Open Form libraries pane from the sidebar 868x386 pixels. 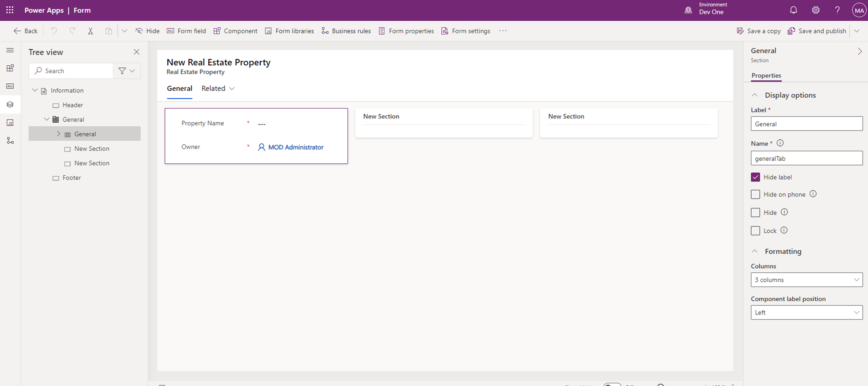pyautogui.click(x=10, y=123)
